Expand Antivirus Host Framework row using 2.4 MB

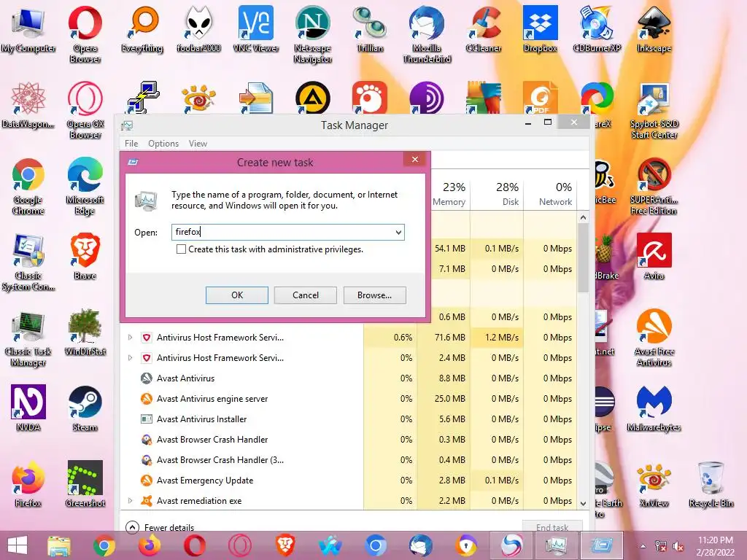click(130, 357)
